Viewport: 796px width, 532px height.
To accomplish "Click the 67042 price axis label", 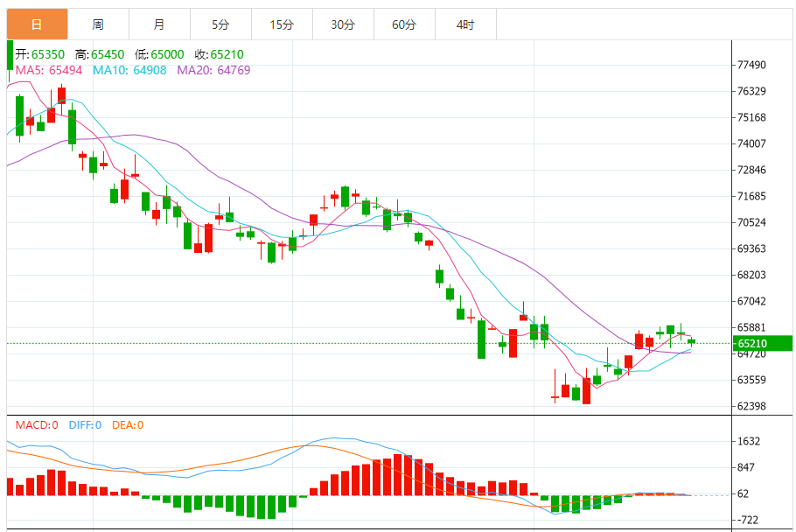I will point(751,301).
